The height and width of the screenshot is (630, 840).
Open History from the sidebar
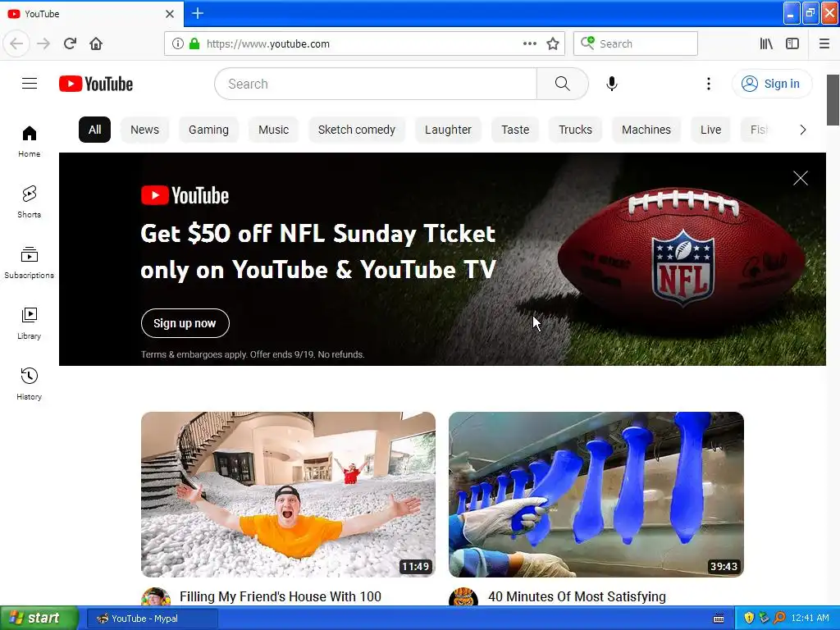coord(30,384)
